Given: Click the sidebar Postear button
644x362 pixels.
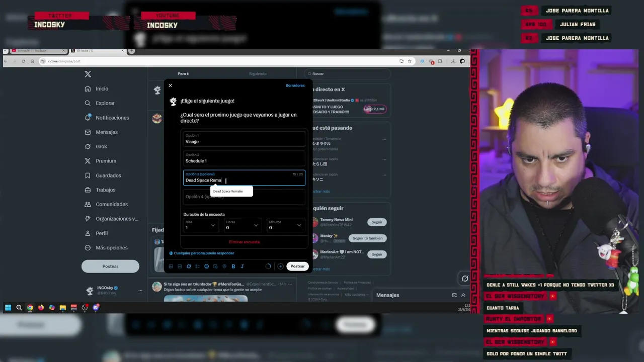Looking at the screenshot, I should [110, 266].
